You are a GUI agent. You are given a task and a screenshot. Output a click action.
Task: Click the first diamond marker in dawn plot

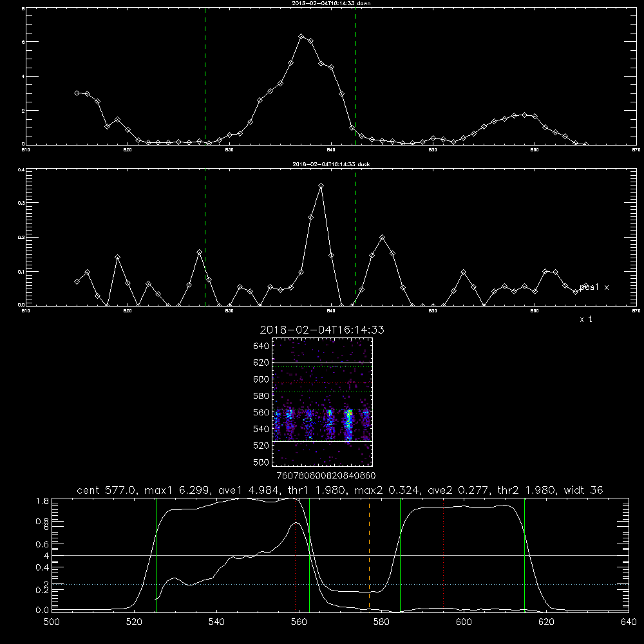[x=77, y=93]
